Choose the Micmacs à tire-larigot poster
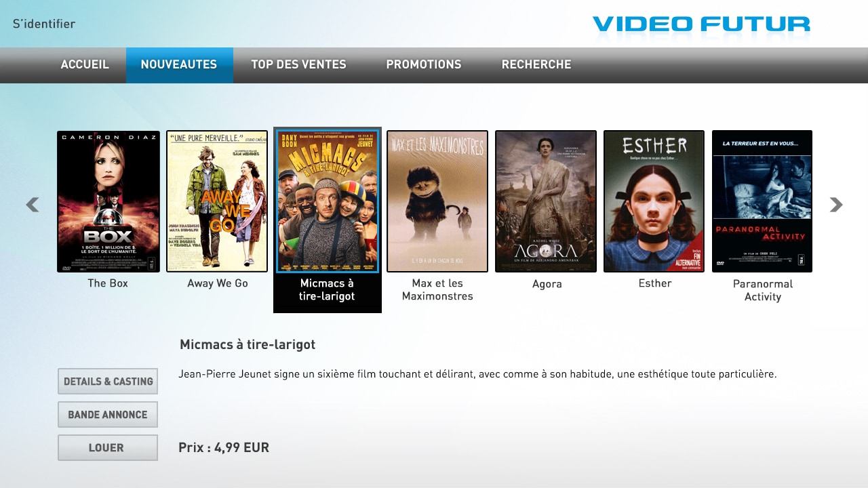Image resolution: width=868 pixels, height=488 pixels. pyautogui.click(x=328, y=201)
